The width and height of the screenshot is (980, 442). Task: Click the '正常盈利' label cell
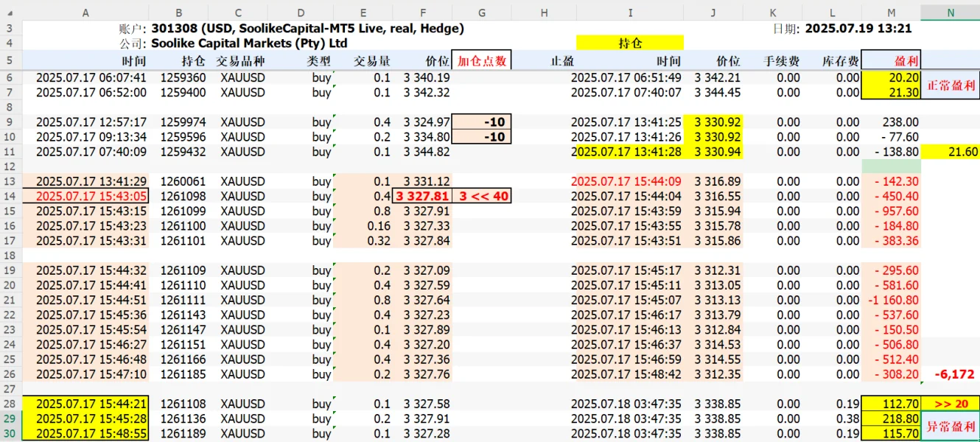(x=951, y=85)
